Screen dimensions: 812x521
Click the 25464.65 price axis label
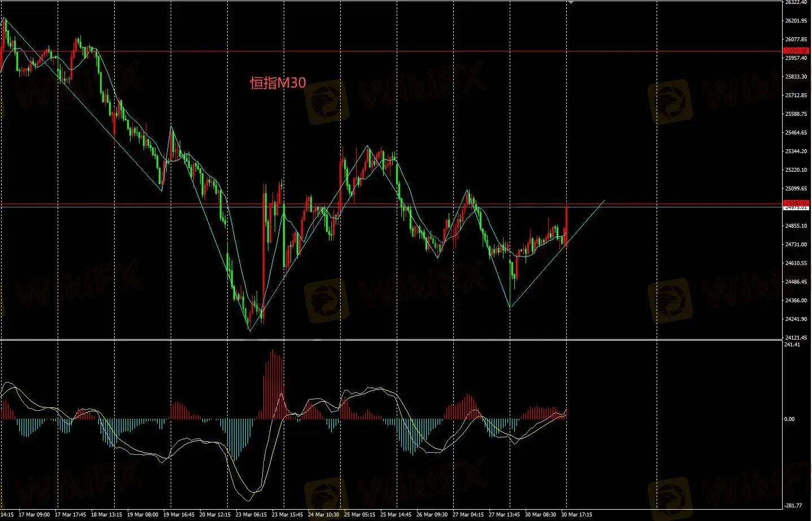(796, 133)
